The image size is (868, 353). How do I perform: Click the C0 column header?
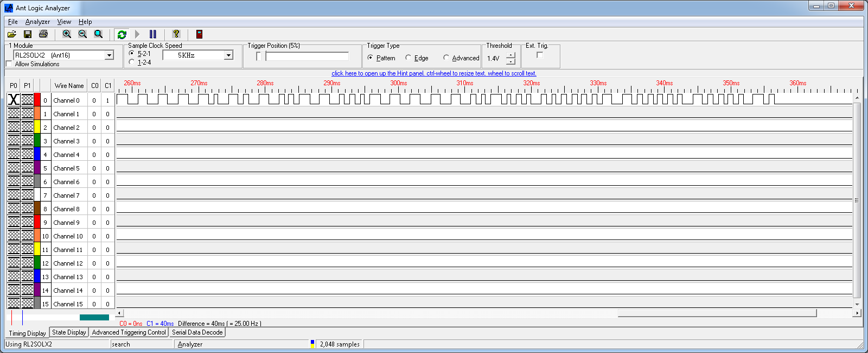[x=94, y=85]
